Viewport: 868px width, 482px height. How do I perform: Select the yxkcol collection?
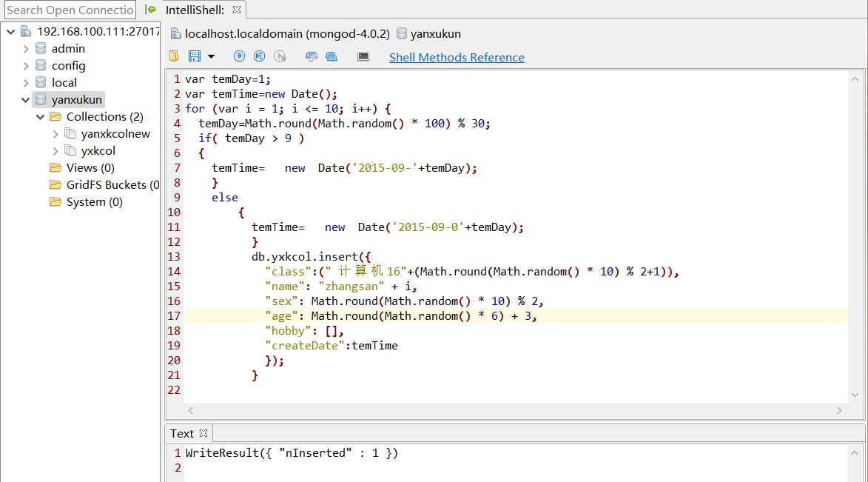[98, 151]
